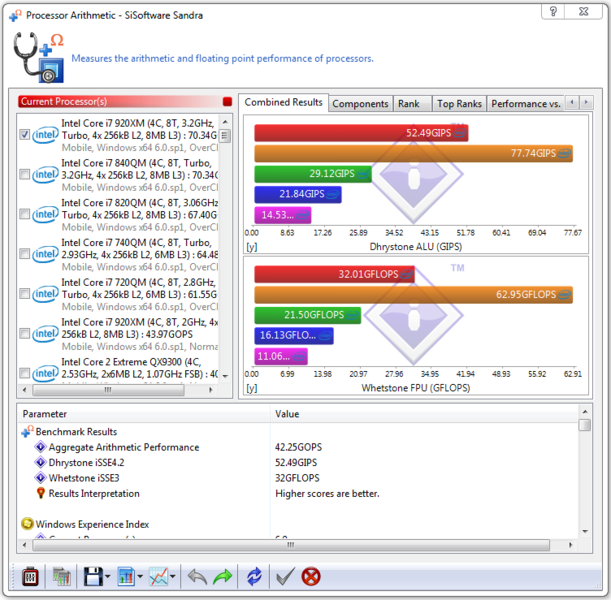Open the dropdown arrow beside the line graph icon

(x=173, y=578)
